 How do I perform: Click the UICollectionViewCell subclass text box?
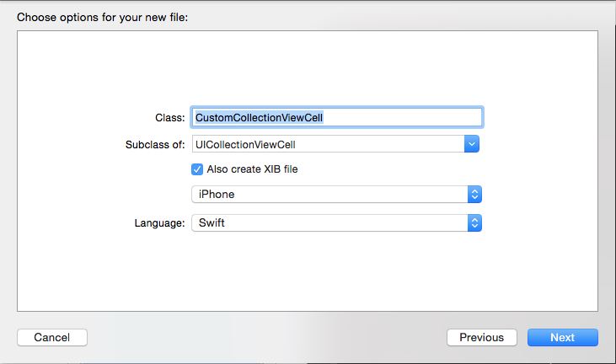[328, 144]
